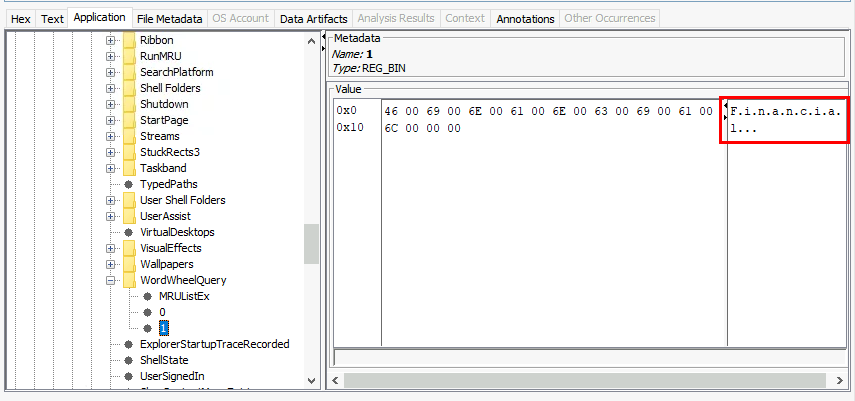Image resolution: width=855 pixels, height=401 pixels.
Task: Expand the StartPage key node
Action: pos(111,120)
